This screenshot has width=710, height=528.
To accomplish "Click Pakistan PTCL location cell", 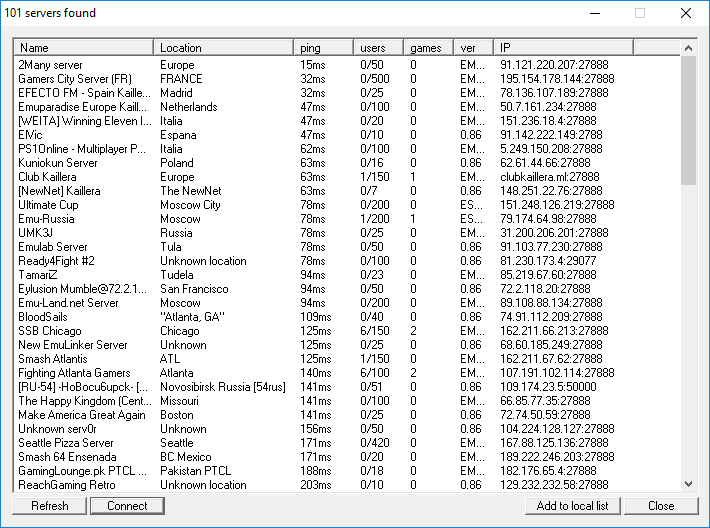I will 196,472.
